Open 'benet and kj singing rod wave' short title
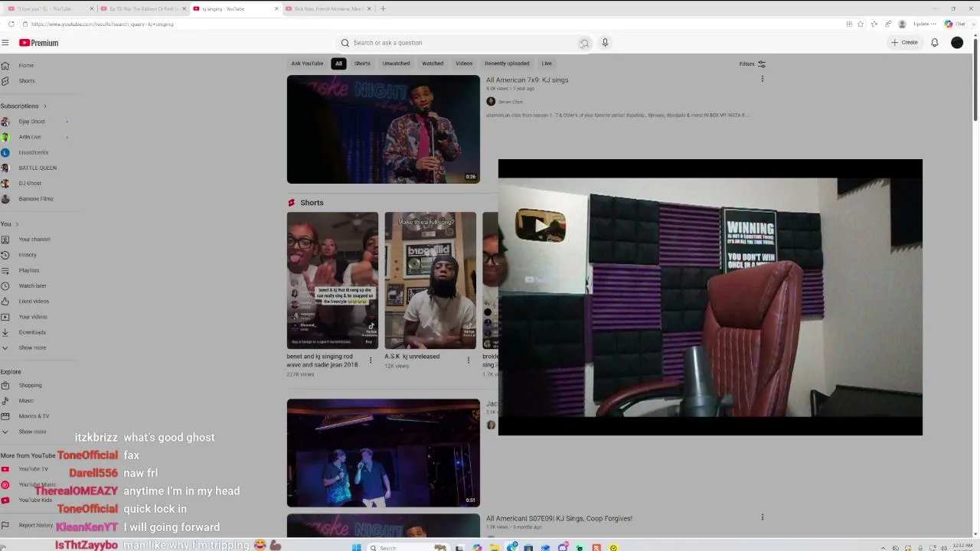The image size is (980, 551). 322,360
